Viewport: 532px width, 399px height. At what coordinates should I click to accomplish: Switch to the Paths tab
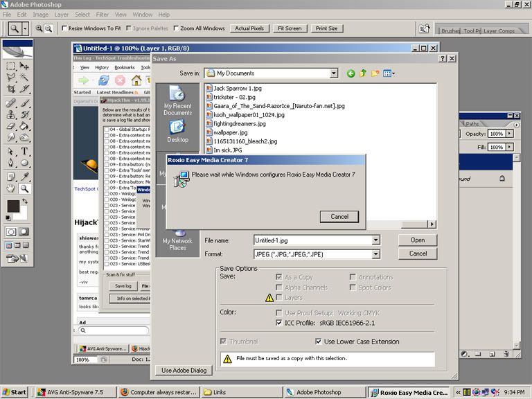tap(472, 124)
